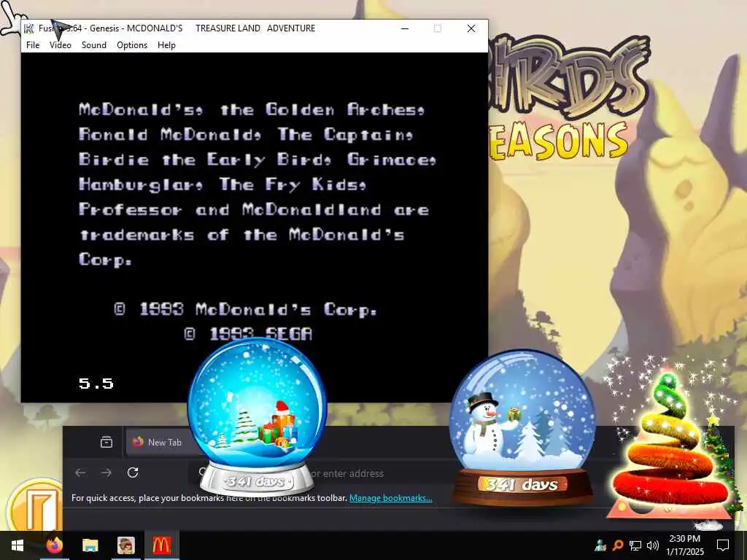This screenshot has width=747, height=560.
Task: Open the File menu in Fusion
Action: point(33,45)
